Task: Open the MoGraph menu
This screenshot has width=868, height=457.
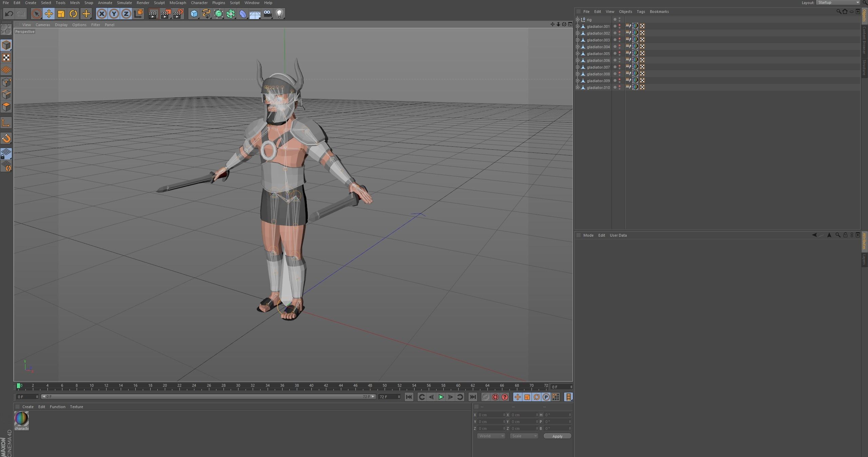Action: 178,3
